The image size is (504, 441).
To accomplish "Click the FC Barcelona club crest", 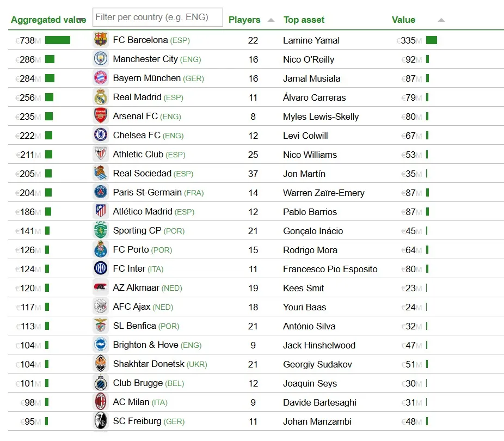I will (101, 40).
